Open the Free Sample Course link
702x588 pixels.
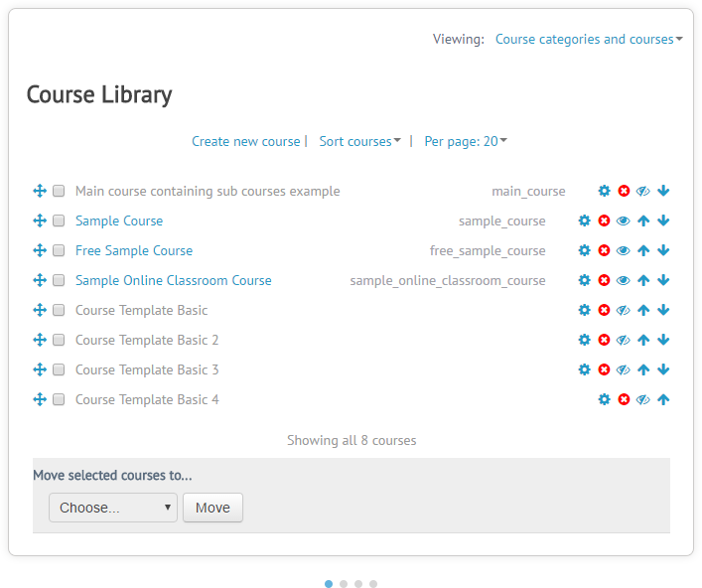[134, 250]
